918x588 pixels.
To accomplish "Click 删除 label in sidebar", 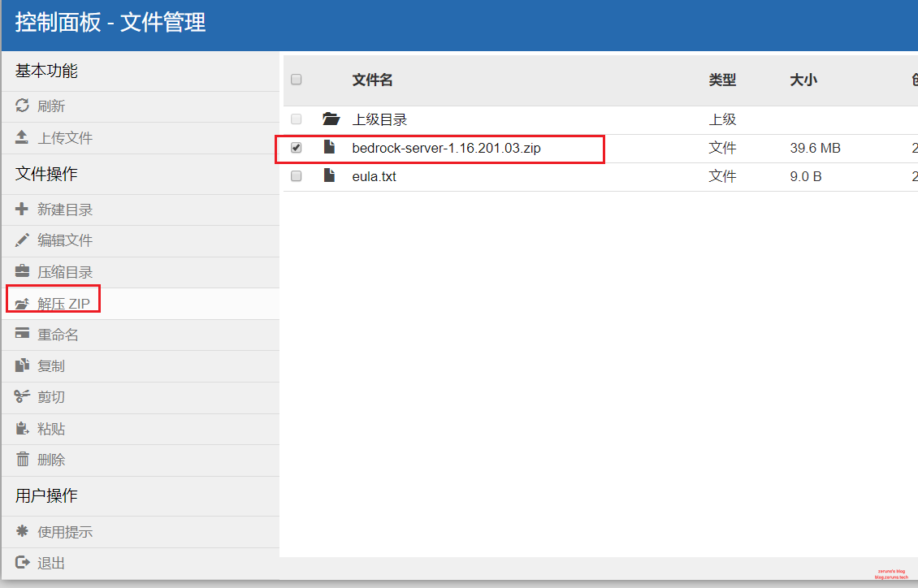I will pos(51,460).
